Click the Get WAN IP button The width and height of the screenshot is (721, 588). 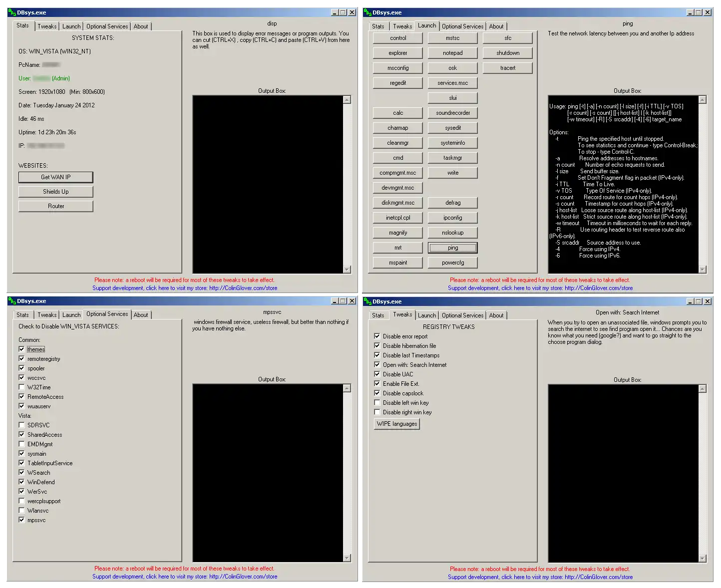pyautogui.click(x=56, y=177)
